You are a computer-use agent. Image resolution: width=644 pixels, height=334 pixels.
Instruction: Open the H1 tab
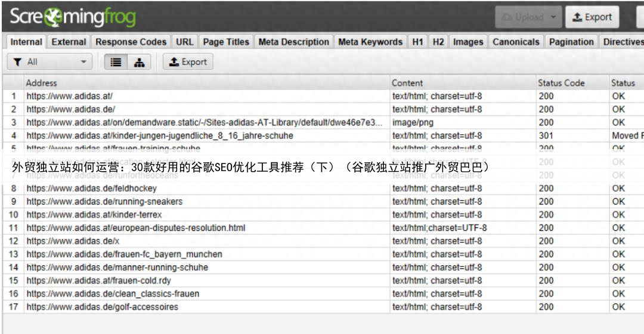(417, 42)
